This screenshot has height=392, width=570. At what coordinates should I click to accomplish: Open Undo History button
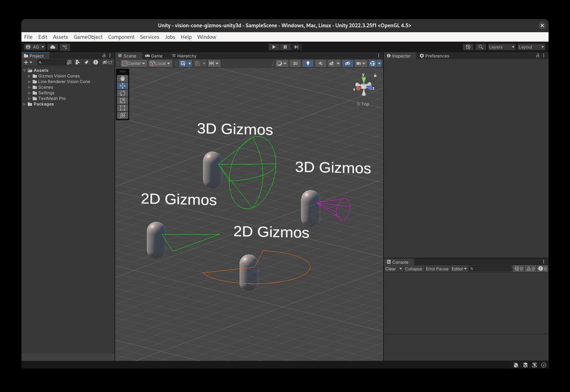468,47
